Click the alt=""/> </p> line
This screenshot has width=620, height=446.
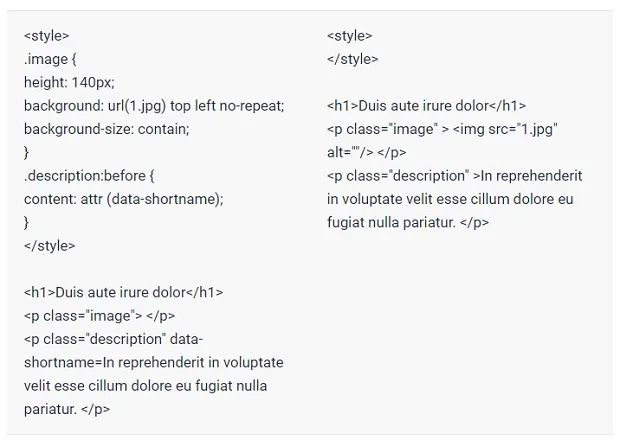[x=366, y=152]
